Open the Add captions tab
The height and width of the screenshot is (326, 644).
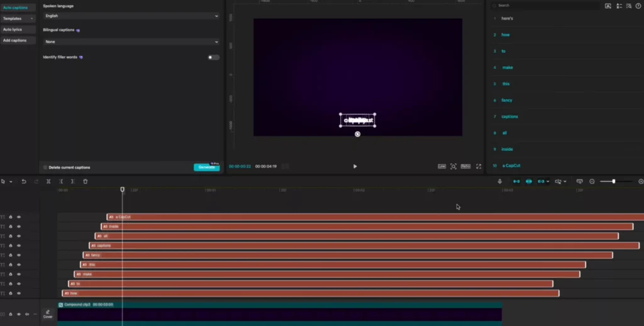pyautogui.click(x=15, y=40)
